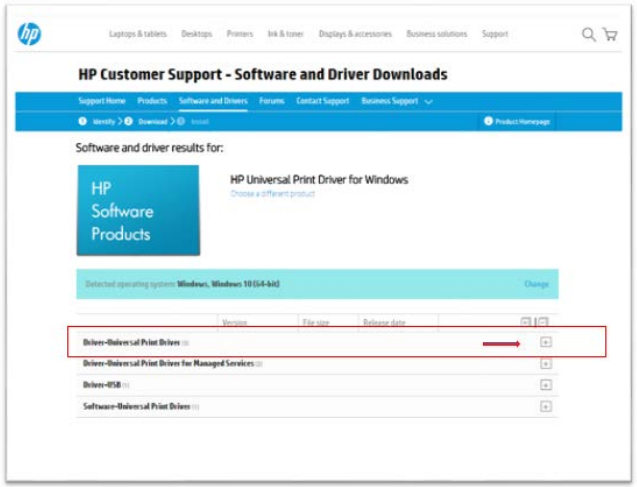The height and width of the screenshot is (487, 637).
Task: Click step 3 Install breadcrumb
Action: (x=193, y=121)
